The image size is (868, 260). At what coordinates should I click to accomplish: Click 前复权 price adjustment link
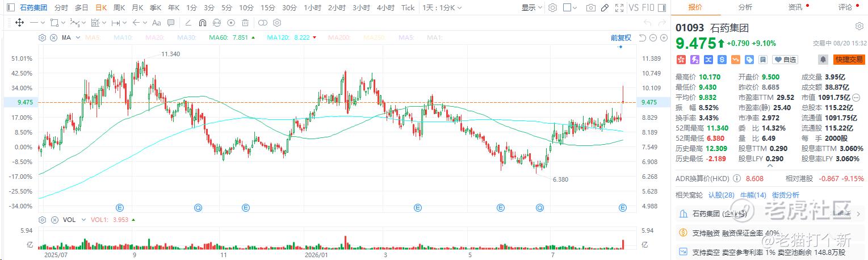[x=620, y=37]
